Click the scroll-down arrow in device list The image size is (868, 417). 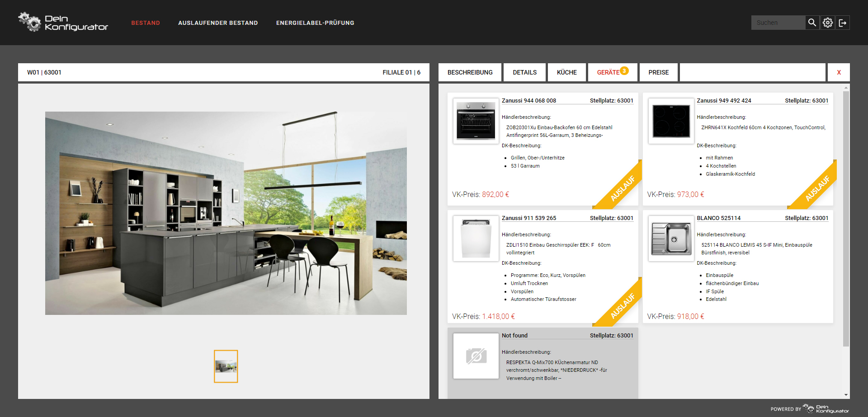tap(846, 395)
